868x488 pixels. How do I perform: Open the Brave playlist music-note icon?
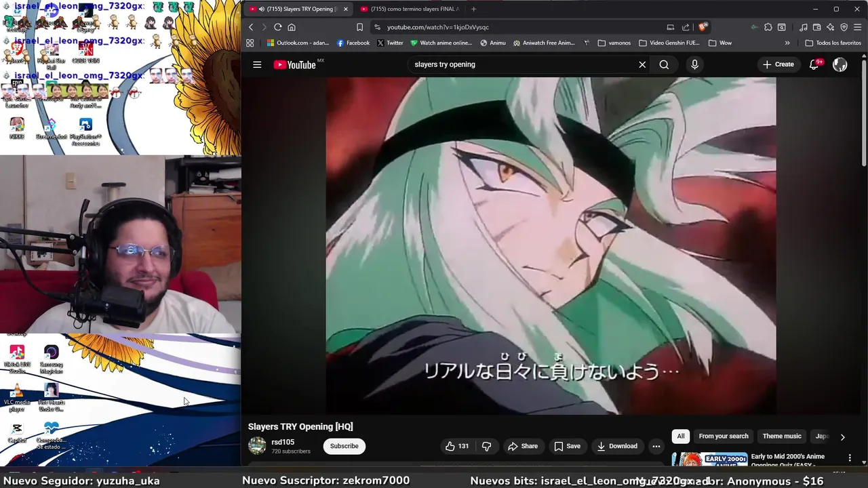[804, 27]
